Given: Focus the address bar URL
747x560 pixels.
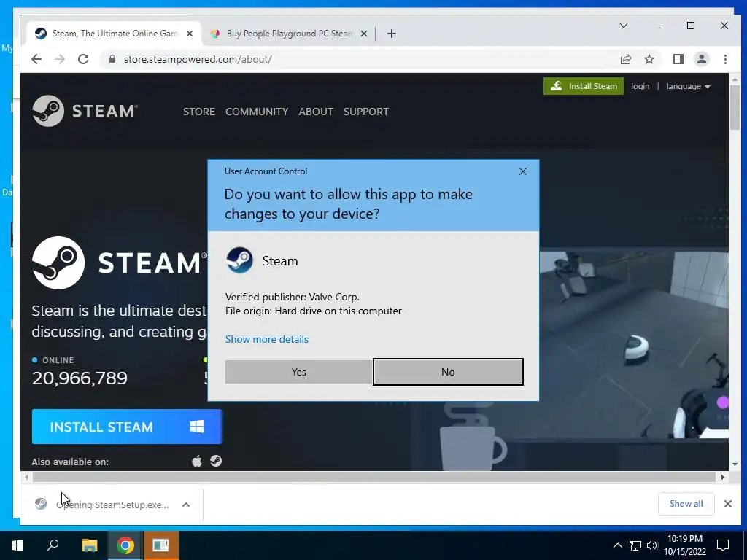Looking at the screenshot, I should pos(198,59).
